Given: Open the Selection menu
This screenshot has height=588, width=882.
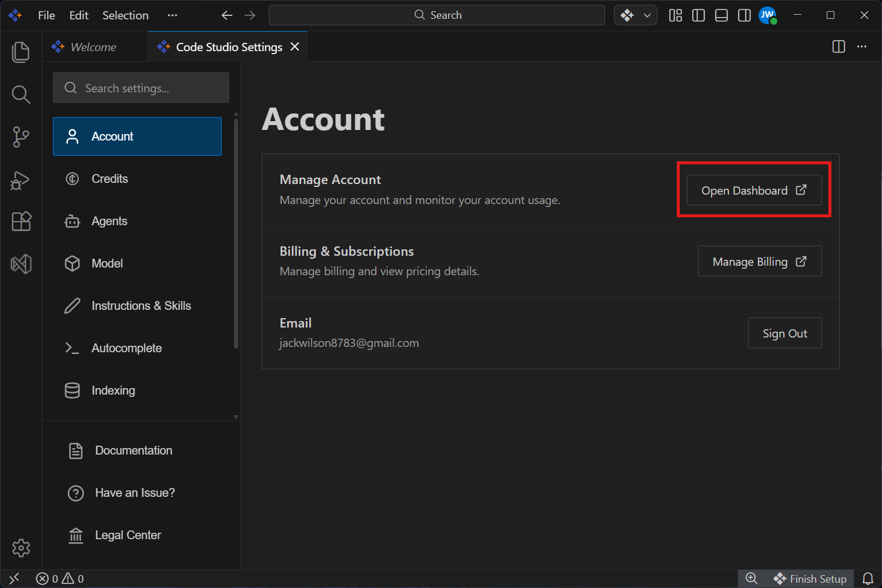Looking at the screenshot, I should pos(125,15).
